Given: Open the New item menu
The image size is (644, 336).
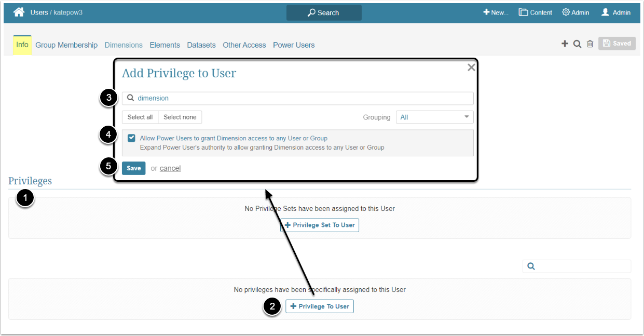Looking at the screenshot, I should pyautogui.click(x=496, y=12).
